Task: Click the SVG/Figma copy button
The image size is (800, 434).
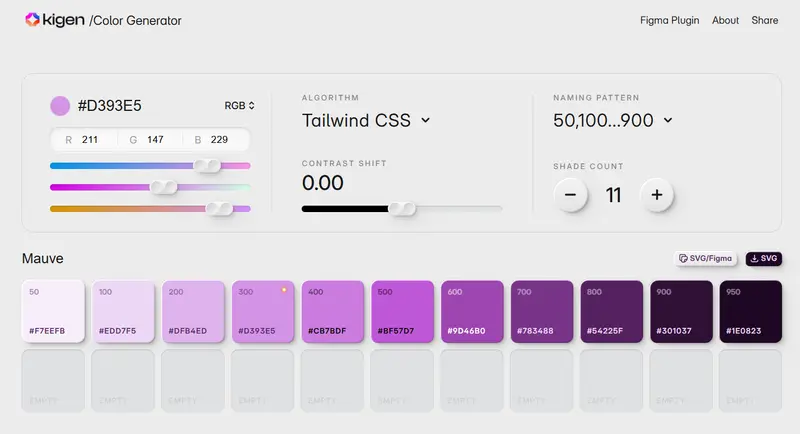Action: 705,259
